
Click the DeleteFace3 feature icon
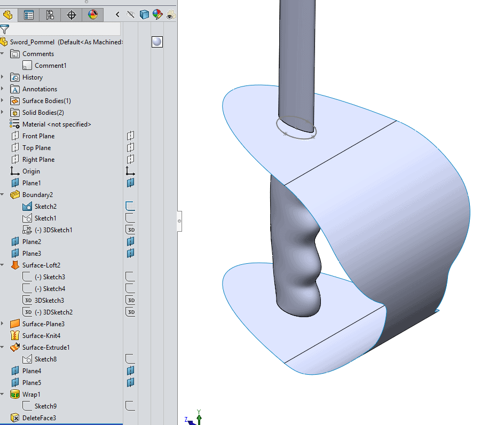[x=15, y=418]
